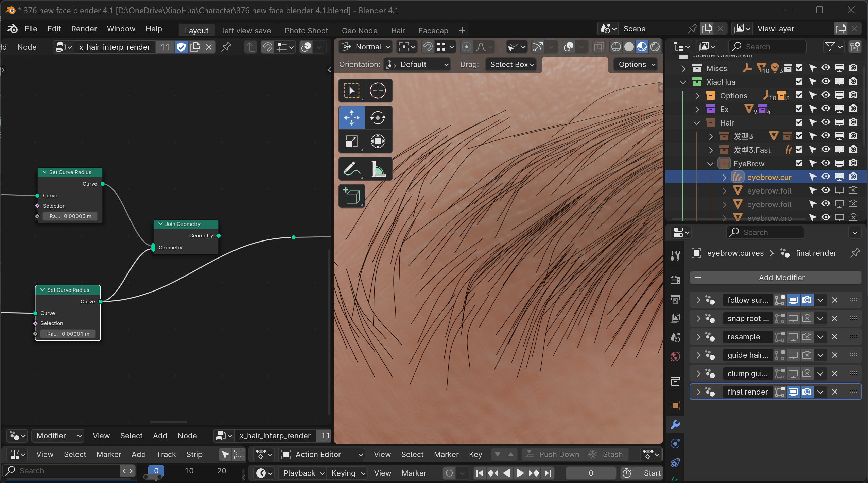Select the Rotate tool
This screenshot has height=483, width=868.
tap(378, 118)
